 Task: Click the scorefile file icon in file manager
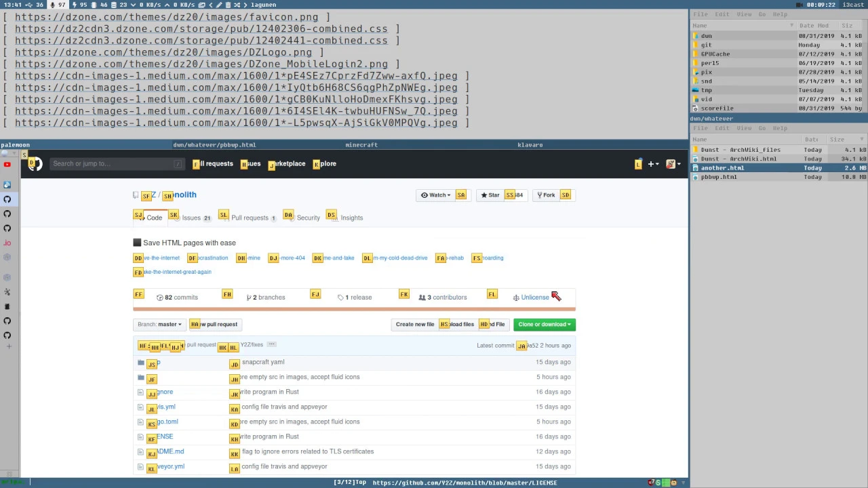coord(696,108)
